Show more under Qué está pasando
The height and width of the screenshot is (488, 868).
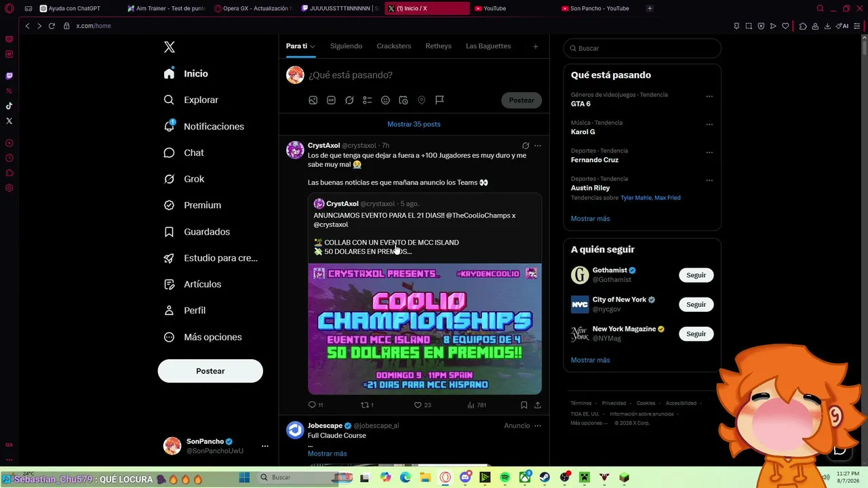pyautogui.click(x=590, y=219)
